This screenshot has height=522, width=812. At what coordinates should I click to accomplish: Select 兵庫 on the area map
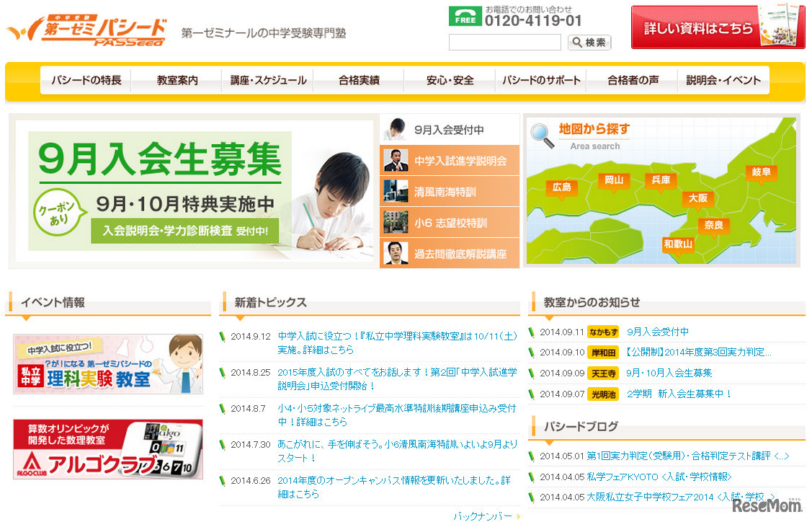coord(660,182)
